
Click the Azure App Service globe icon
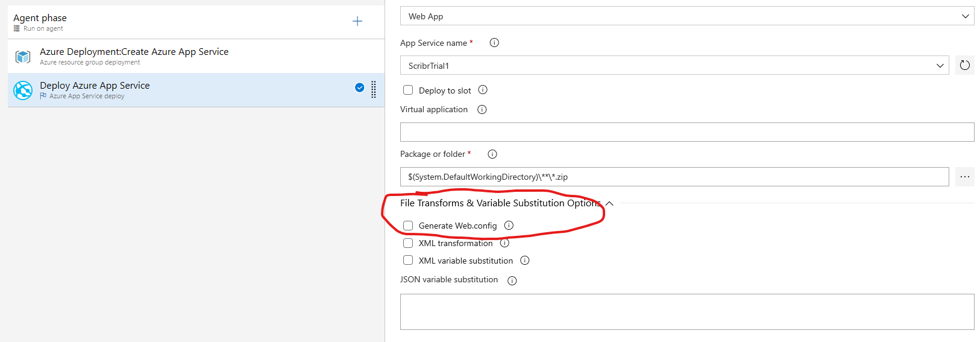click(23, 90)
